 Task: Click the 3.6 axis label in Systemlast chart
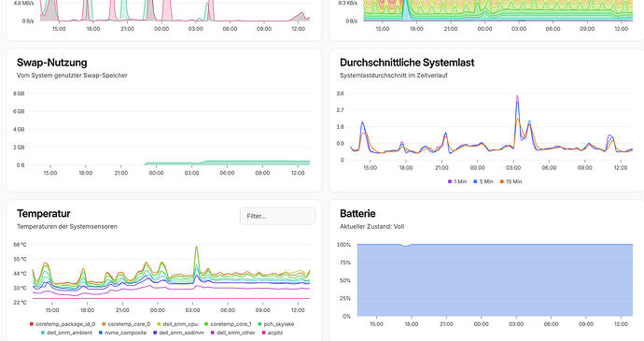tap(340, 93)
